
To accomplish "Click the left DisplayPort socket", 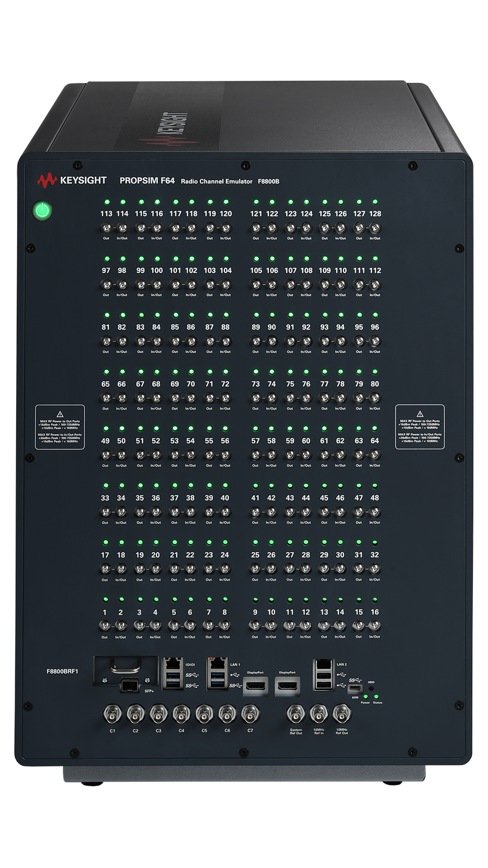I will (x=255, y=686).
